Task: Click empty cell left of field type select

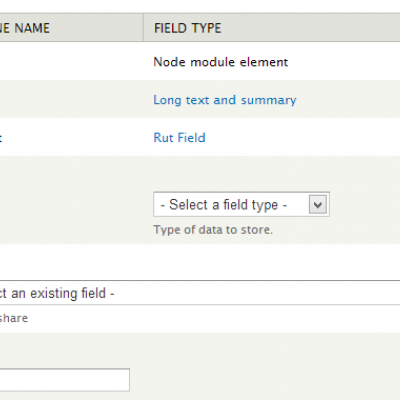Action: 72,200
